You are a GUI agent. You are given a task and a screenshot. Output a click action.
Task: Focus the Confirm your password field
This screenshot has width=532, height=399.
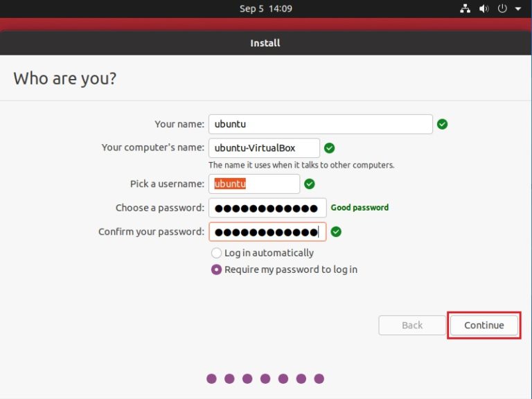click(267, 232)
